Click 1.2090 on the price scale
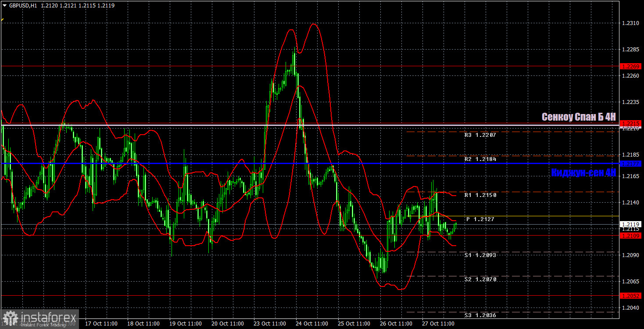 coord(630,255)
